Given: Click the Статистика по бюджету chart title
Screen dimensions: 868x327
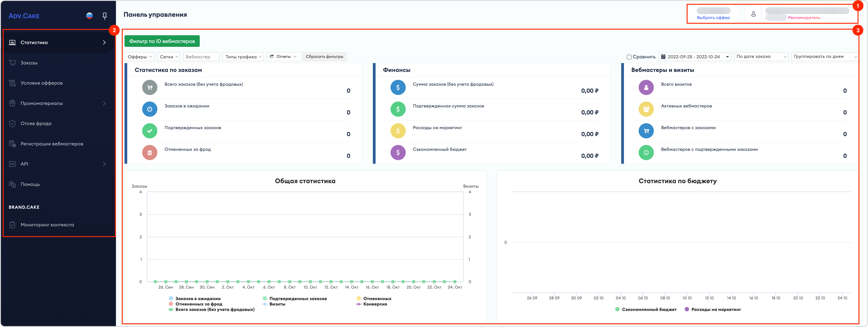Looking at the screenshot, I should point(678,181).
